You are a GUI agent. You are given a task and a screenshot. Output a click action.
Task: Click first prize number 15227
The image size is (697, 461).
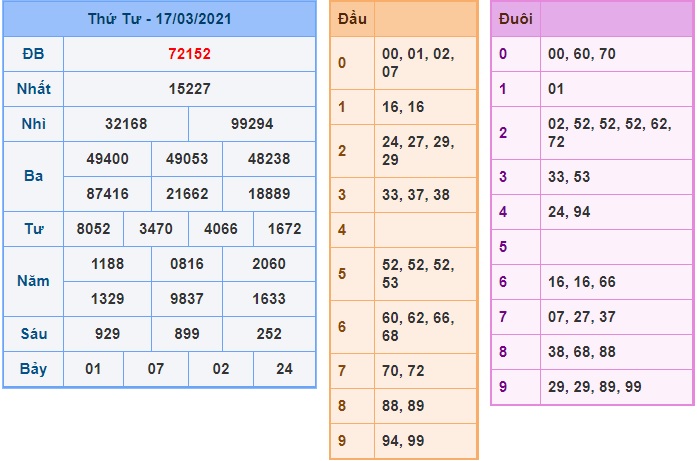tap(189, 89)
